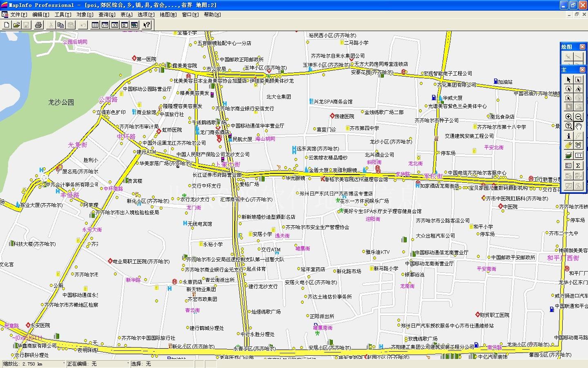This screenshot has height=368, width=588.
Task: Select the Radius Select tool
Action: coord(568,89)
